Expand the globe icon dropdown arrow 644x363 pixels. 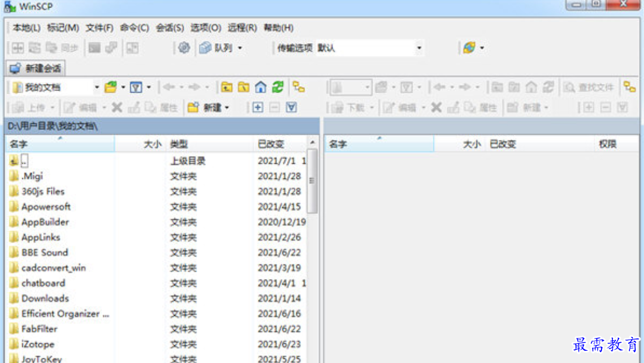click(x=482, y=48)
